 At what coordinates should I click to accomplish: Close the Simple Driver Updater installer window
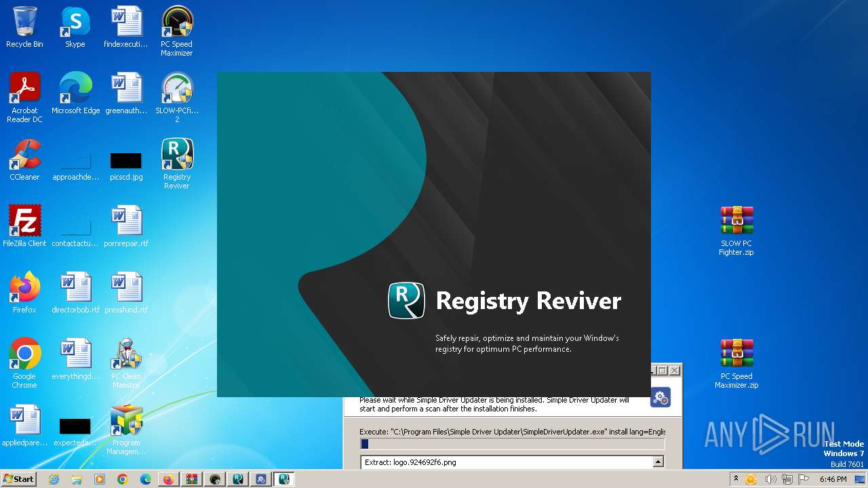[675, 370]
